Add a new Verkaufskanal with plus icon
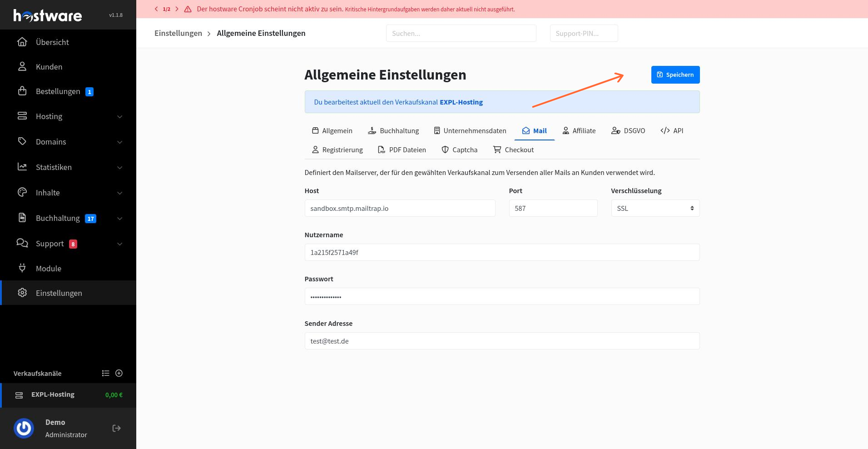Screen dimensions: 868x449 click(119, 373)
